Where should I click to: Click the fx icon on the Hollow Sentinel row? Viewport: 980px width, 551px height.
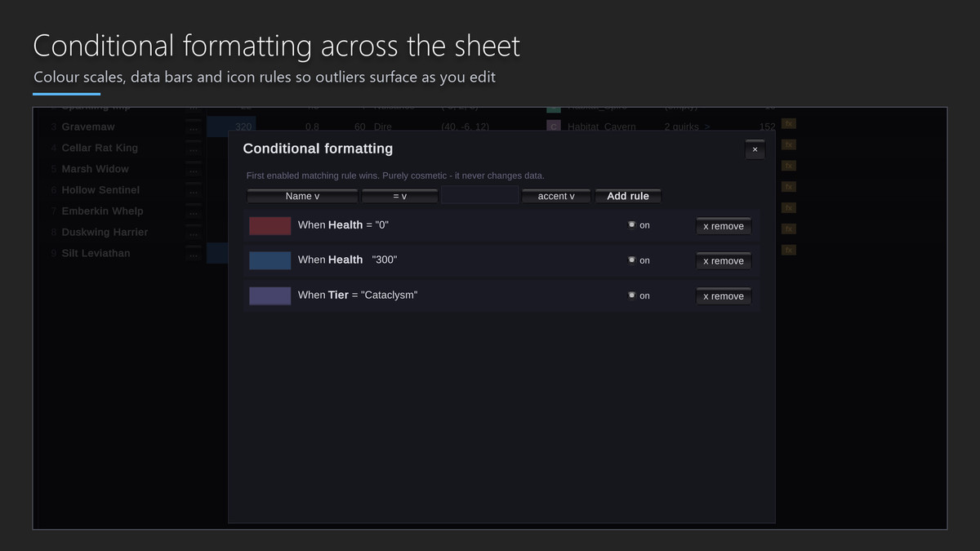click(789, 187)
